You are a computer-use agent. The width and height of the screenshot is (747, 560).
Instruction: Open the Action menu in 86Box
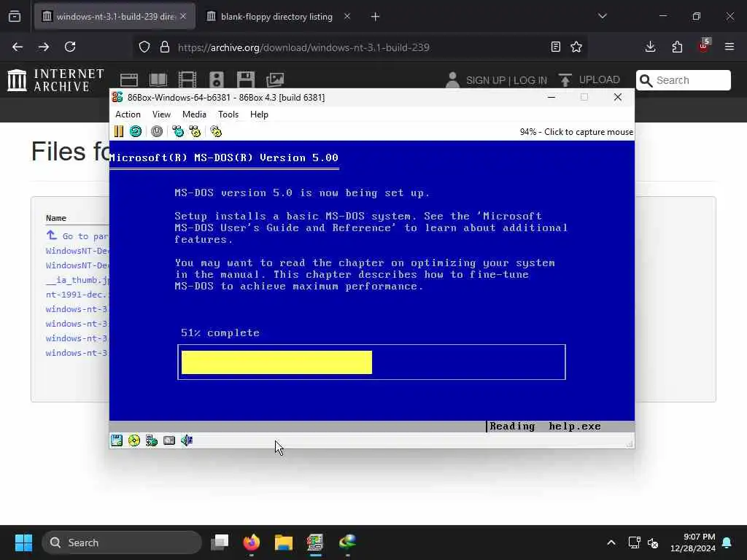pos(128,114)
